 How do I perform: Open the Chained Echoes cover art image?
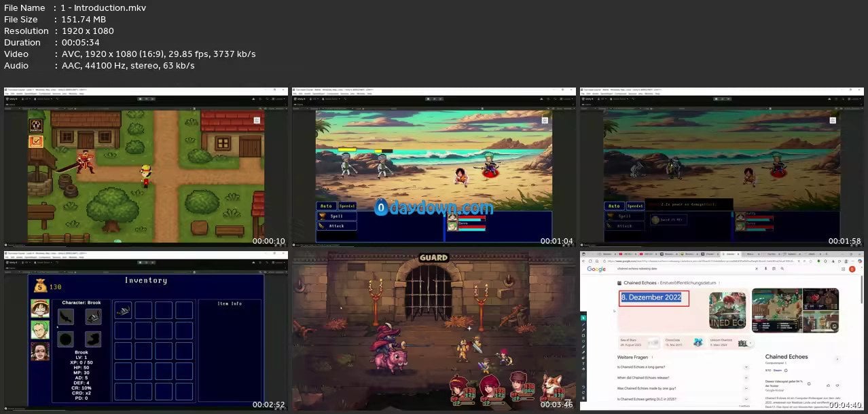tap(727, 311)
